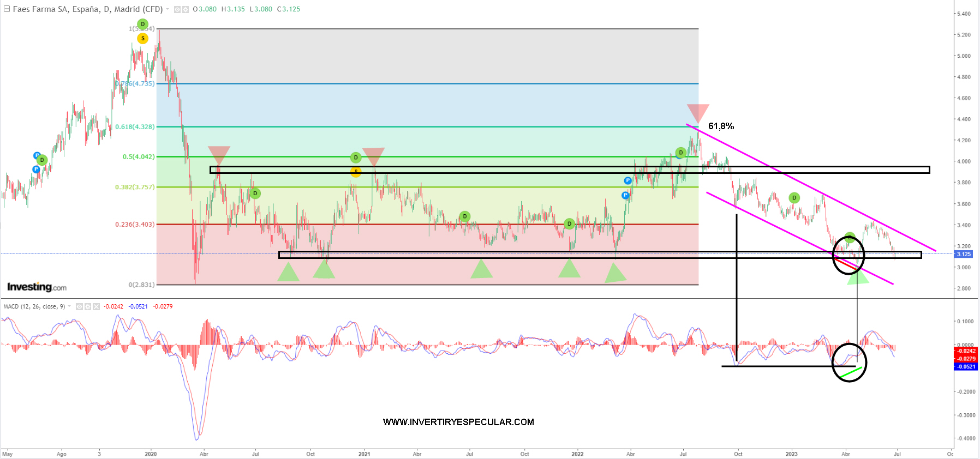The width and height of the screenshot is (980, 459).
Task: Select the current price label 3.125 on axis
Action: (964, 254)
